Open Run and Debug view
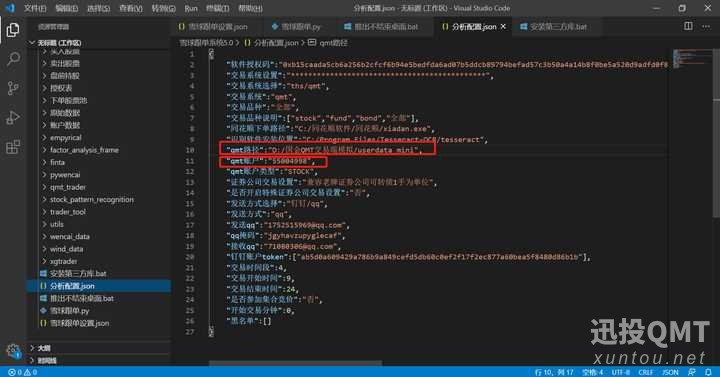This screenshot has height=377, width=720. click(13, 118)
